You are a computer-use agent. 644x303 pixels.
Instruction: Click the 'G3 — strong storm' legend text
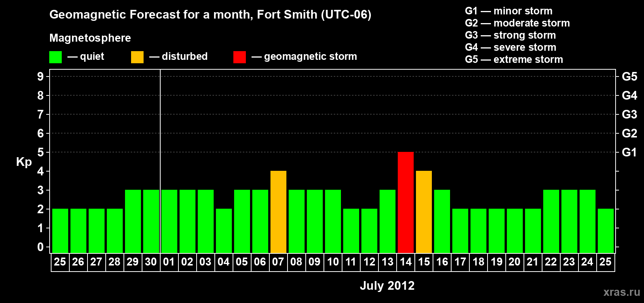point(510,35)
